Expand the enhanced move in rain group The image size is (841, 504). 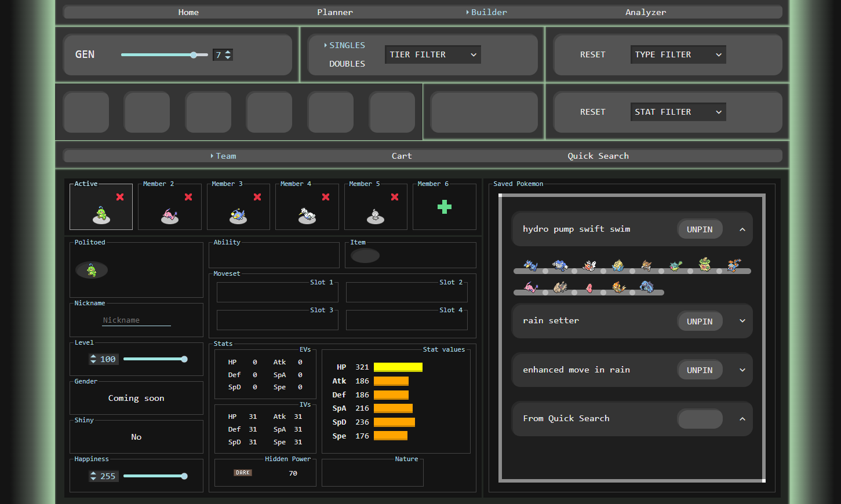(x=742, y=370)
